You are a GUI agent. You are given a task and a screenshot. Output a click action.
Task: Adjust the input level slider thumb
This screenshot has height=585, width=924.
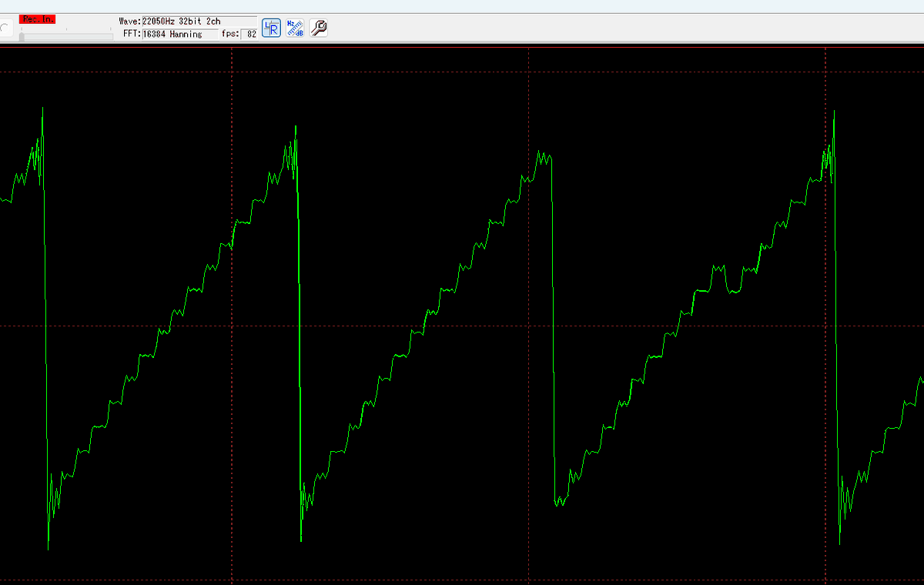pos(22,36)
